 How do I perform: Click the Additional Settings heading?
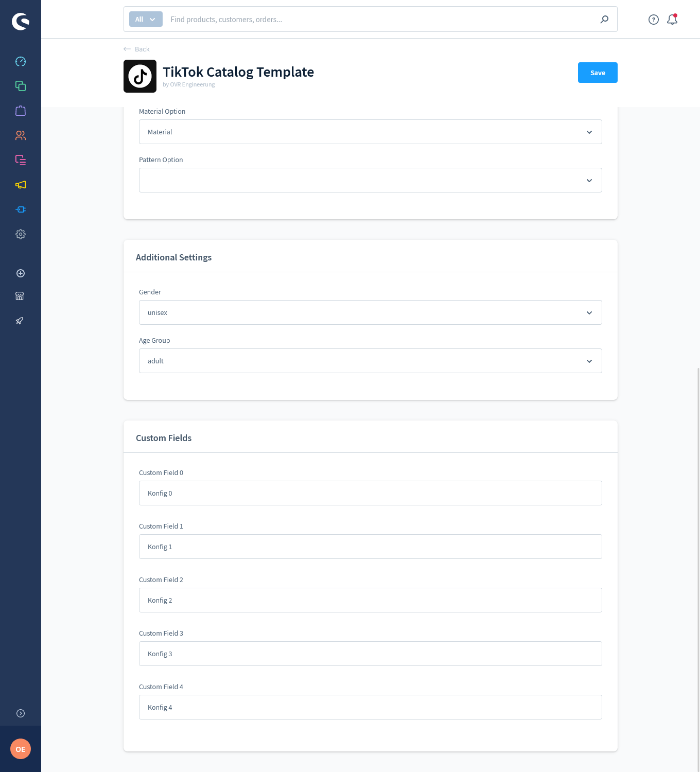pyautogui.click(x=173, y=257)
